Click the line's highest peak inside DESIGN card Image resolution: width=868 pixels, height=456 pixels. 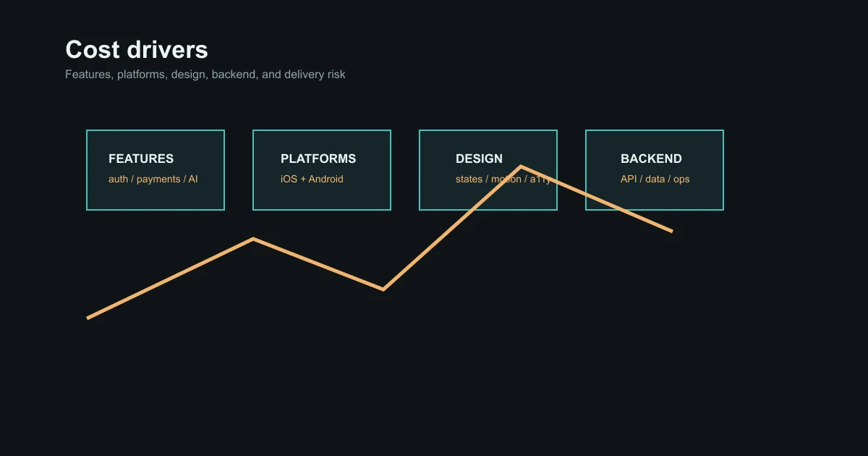click(x=521, y=166)
